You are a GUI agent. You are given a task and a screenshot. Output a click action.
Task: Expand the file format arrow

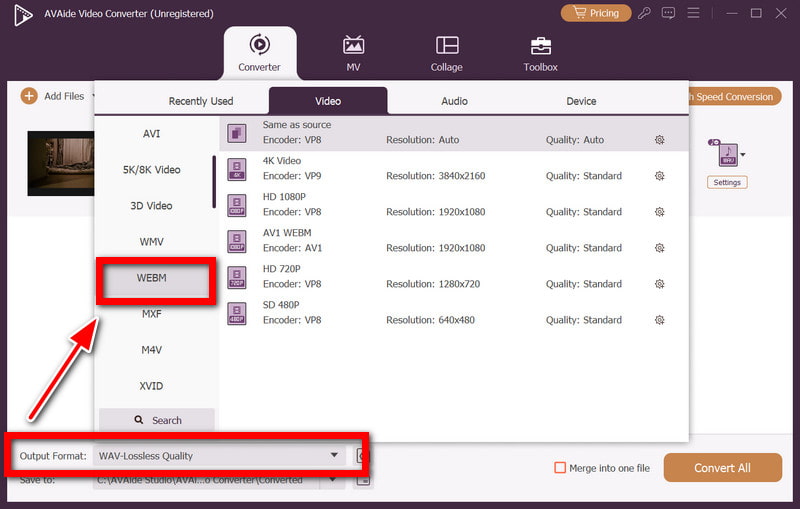[743, 155]
